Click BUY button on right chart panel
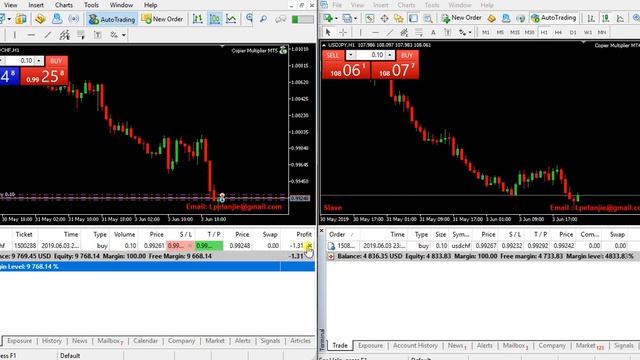The height and width of the screenshot is (360, 640). coord(407,55)
